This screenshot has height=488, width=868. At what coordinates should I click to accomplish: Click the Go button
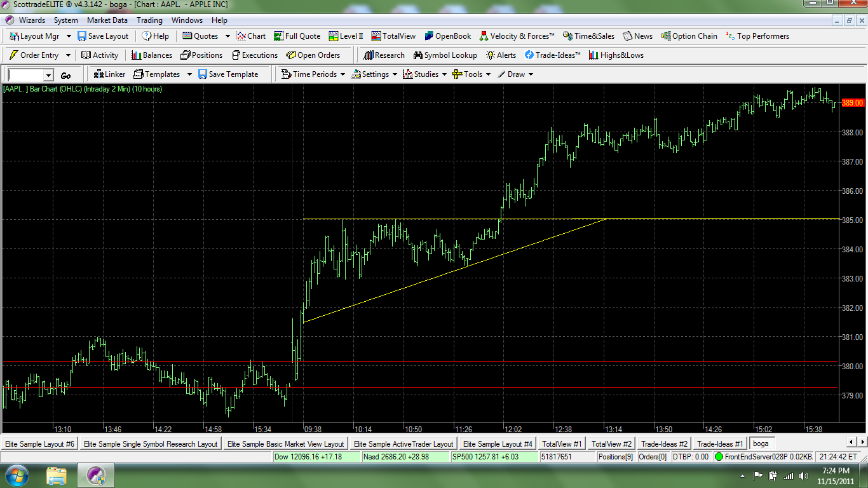click(x=66, y=75)
